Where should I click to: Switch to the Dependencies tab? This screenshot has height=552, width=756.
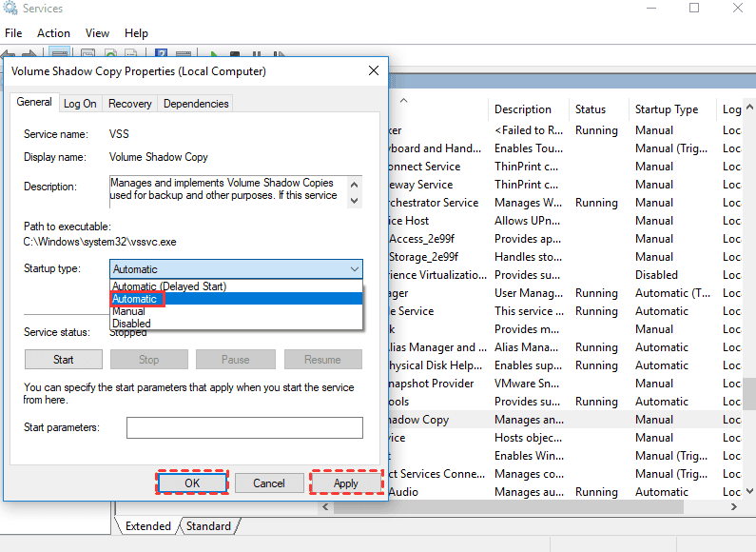[196, 104]
